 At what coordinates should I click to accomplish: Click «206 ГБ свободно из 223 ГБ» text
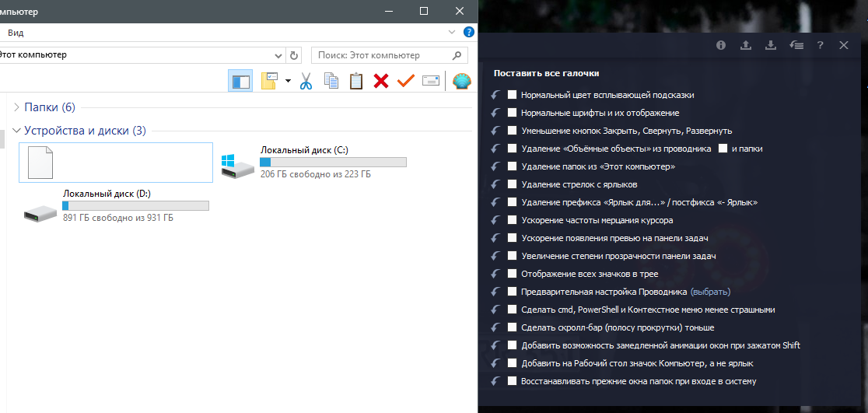(316, 174)
